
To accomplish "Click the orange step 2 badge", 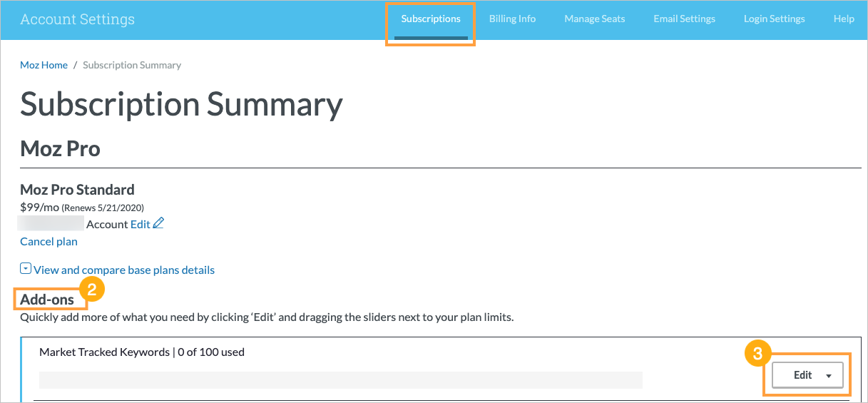I will [x=93, y=289].
